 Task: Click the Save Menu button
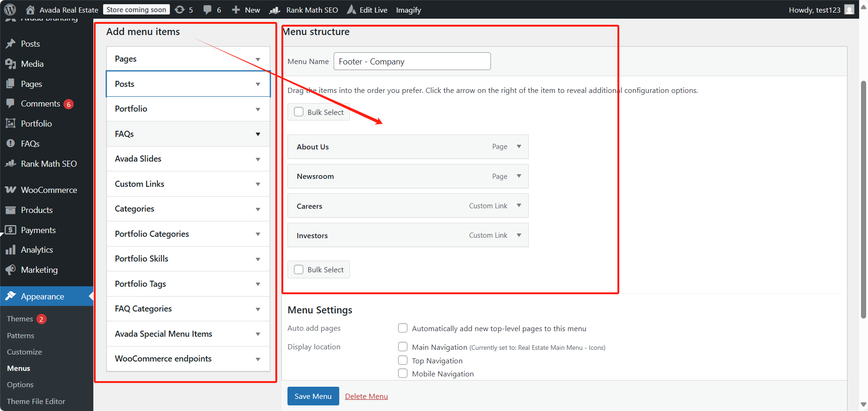pyautogui.click(x=313, y=396)
